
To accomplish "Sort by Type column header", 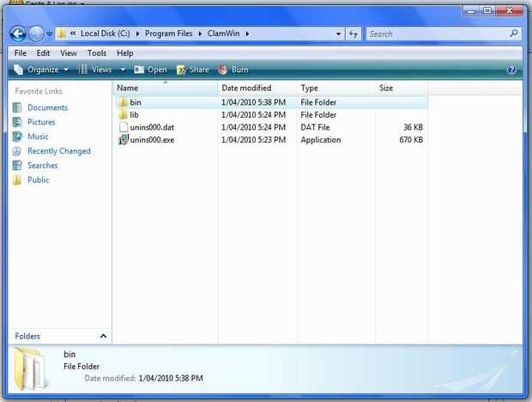I will point(336,88).
